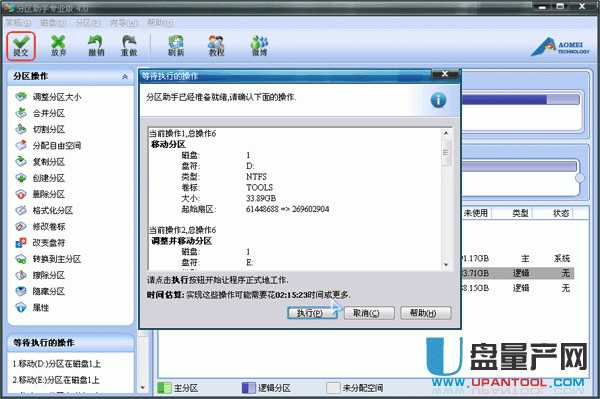
Task: Close the 等待执行的操作 dialog
Action: pos(444,74)
